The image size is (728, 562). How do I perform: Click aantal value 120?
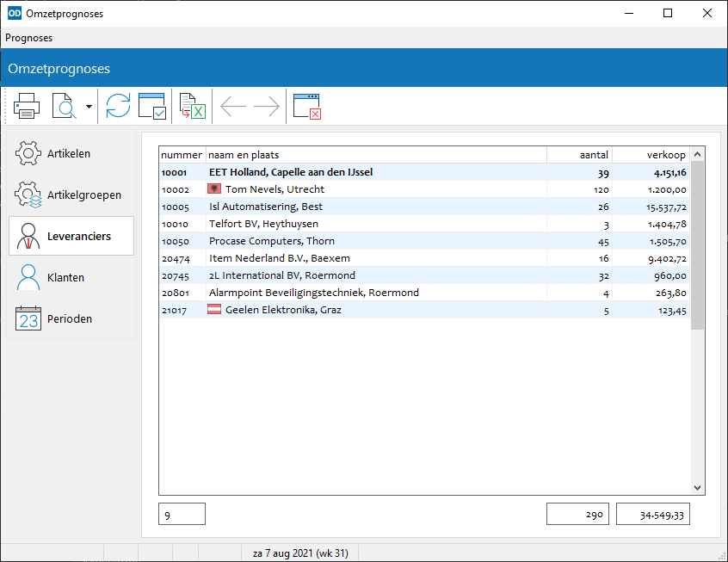(x=602, y=190)
